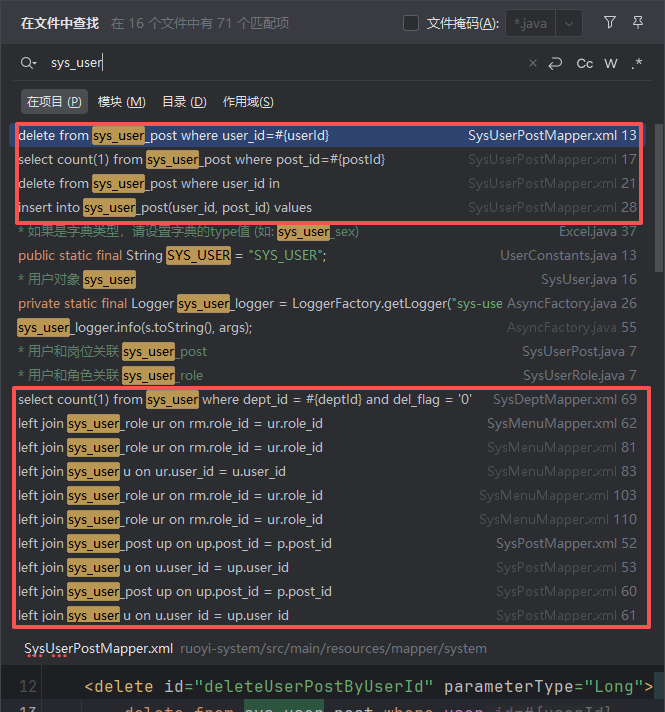This screenshot has height=712, width=665.
Task: Switch to 目录 (D) scope tab
Action: click(184, 102)
